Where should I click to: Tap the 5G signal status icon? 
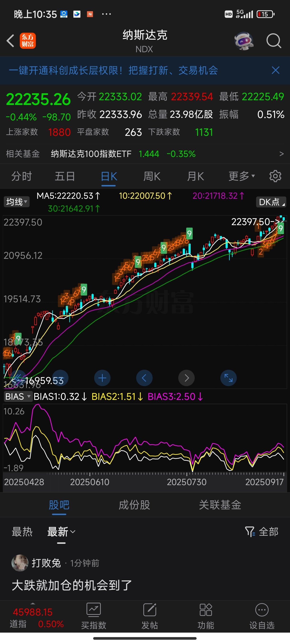tap(244, 14)
